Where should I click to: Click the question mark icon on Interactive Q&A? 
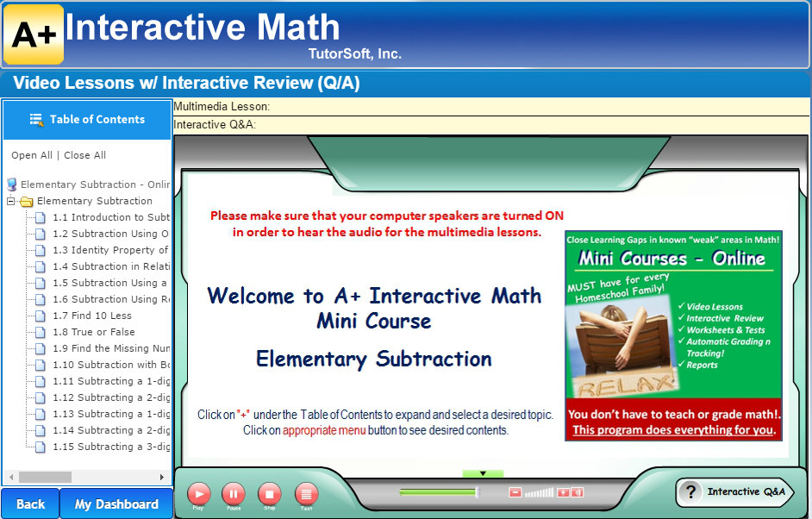690,491
